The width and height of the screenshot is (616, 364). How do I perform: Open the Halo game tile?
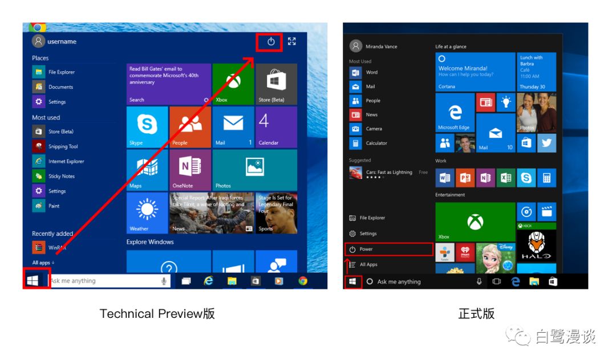(536, 243)
